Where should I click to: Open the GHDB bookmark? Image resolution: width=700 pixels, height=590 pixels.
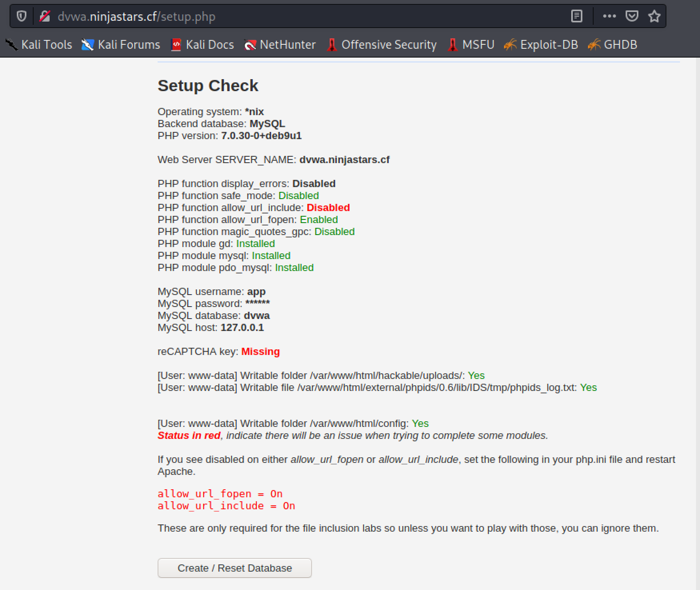tap(612, 45)
